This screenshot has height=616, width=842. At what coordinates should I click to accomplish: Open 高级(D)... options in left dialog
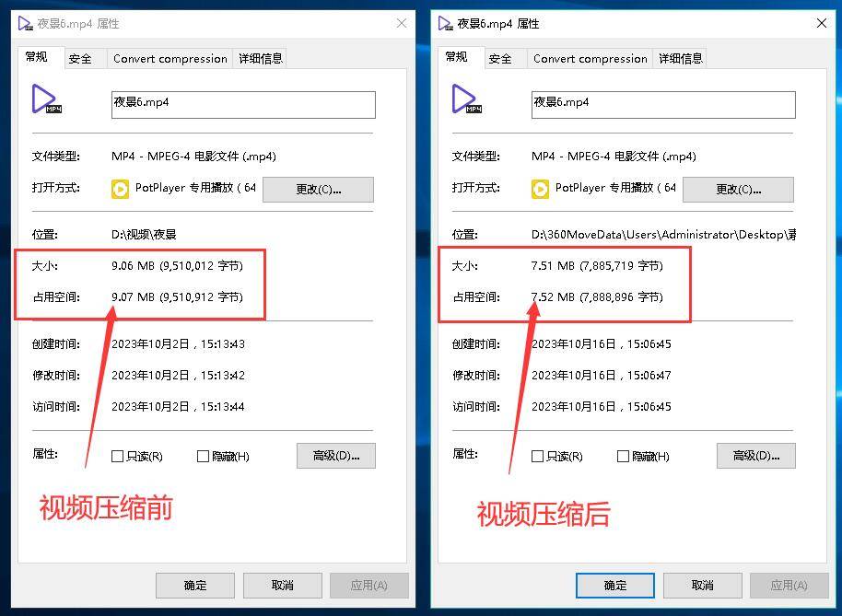[x=336, y=456]
